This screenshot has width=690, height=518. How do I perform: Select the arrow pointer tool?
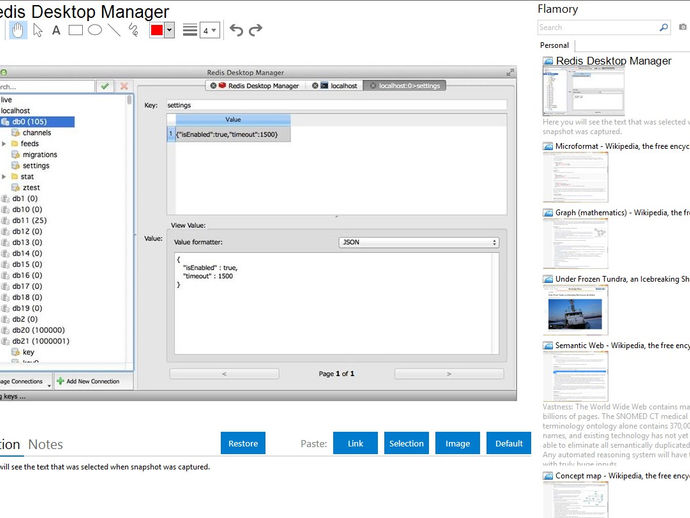38,30
